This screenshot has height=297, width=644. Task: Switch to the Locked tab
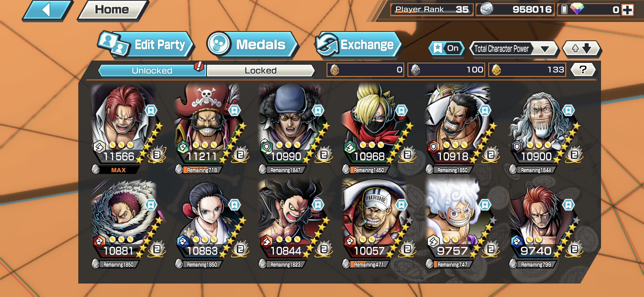point(260,71)
